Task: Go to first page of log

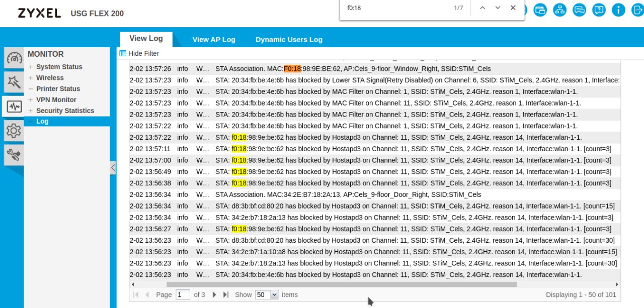Action: pos(136,295)
